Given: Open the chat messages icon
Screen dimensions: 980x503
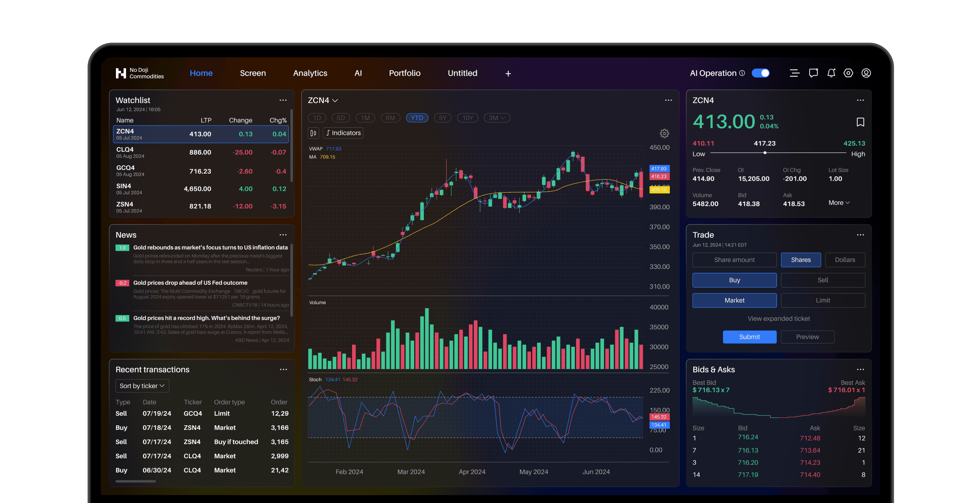Looking at the screenshot, I should tap(814, 73).
